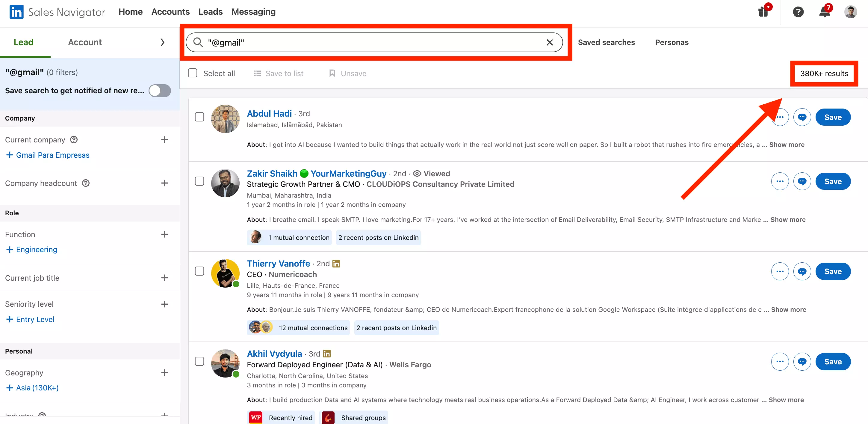The image size is (868, 424).
Task: Open the Messaging menu item
Action: (253, 12)
